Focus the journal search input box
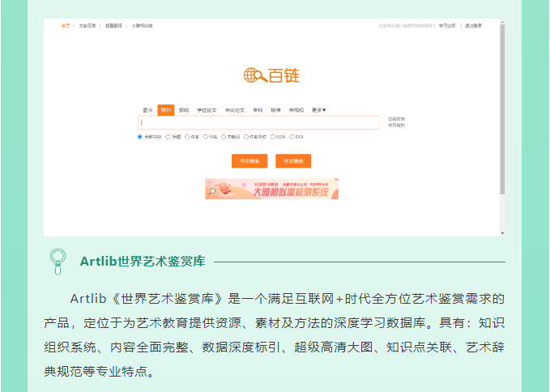This screenshot has width=550, height=392. tap(258, 123)
